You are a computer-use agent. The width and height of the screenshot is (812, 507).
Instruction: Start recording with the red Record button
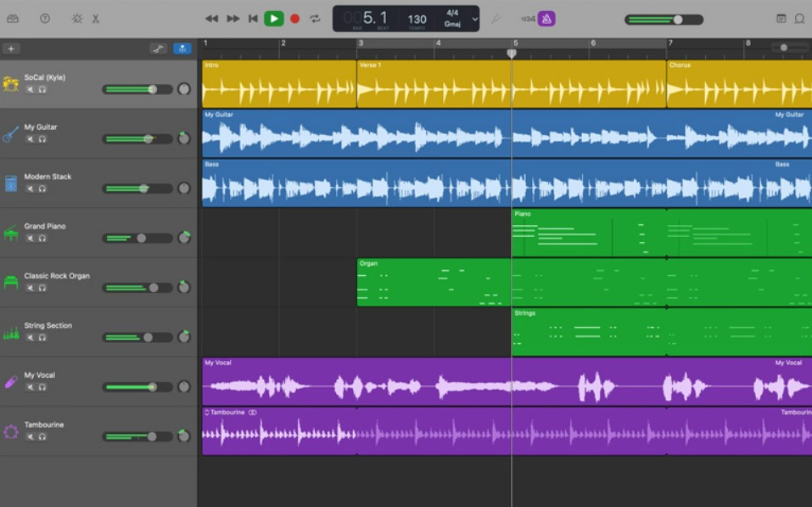point(294,19)
